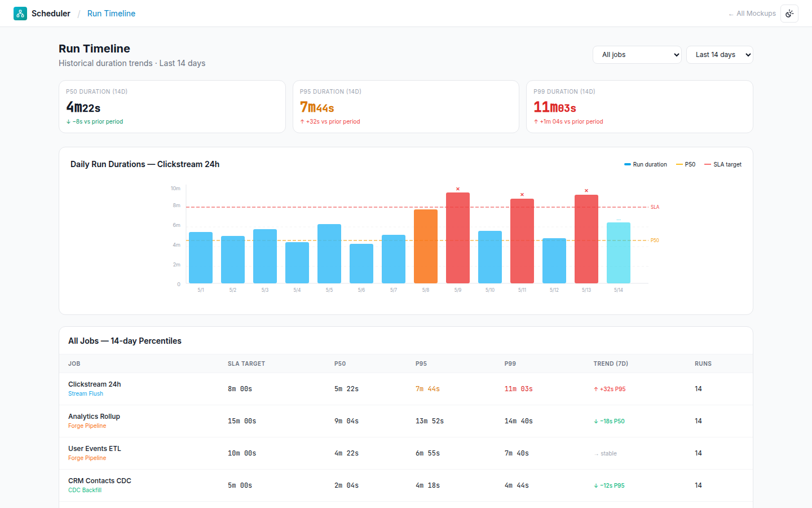Click the Run duration legend swatch
812x508 pixels.
(x=627, y=165)
